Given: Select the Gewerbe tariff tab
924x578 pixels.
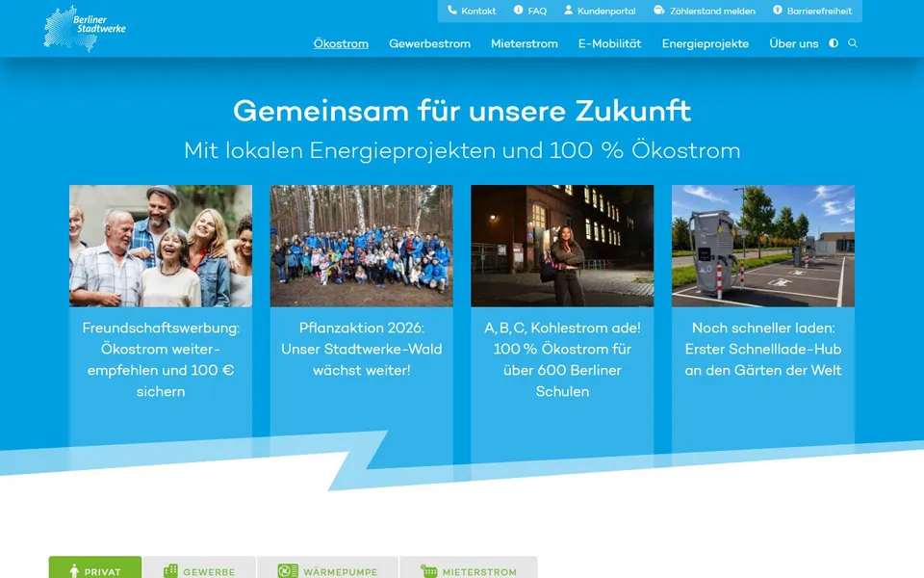Looking at the screenshot, I should 200,567.
